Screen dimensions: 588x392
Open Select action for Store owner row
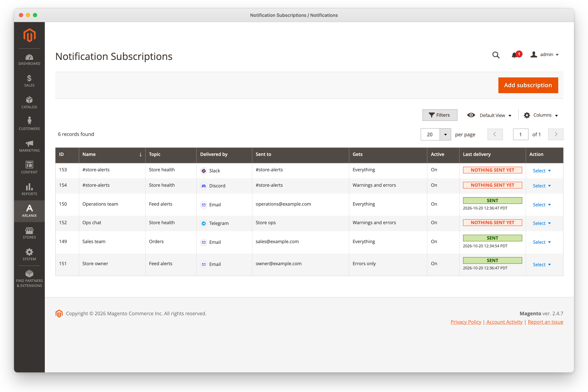tap(542, 264)
